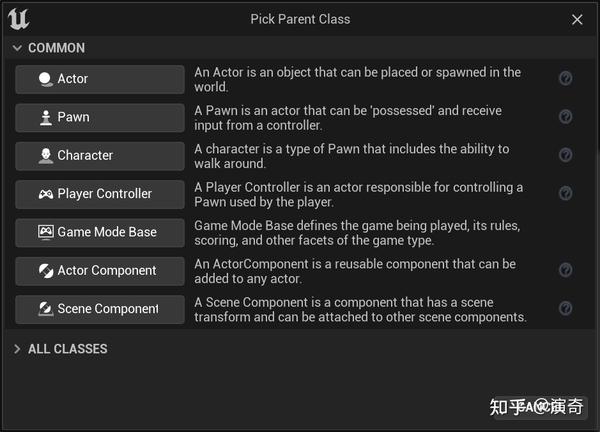
Task: Close the Pick Parent Class dialog
Action: pos(577,19)
